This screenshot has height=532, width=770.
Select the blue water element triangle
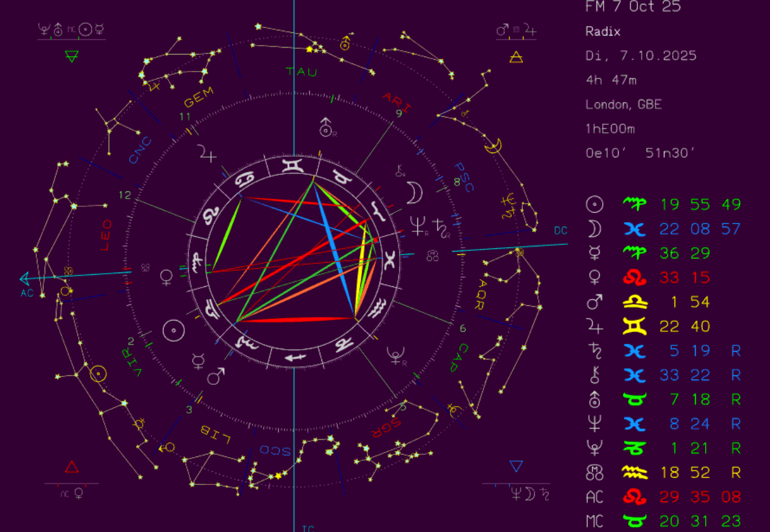[516, 467]
